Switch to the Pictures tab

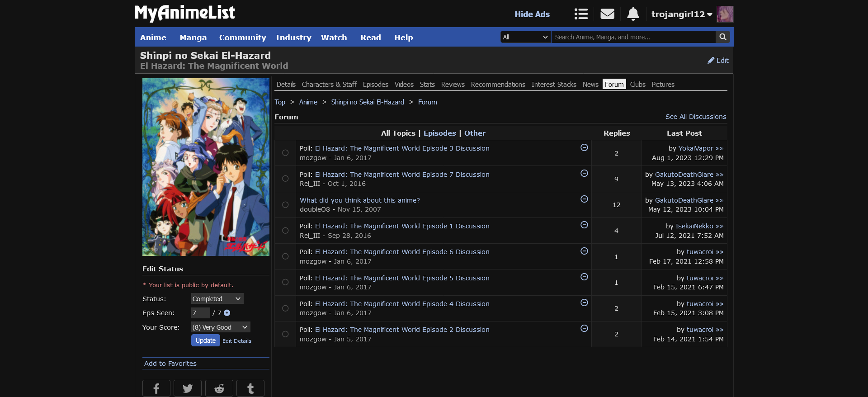pyautogui.click(x=663, y=85)
